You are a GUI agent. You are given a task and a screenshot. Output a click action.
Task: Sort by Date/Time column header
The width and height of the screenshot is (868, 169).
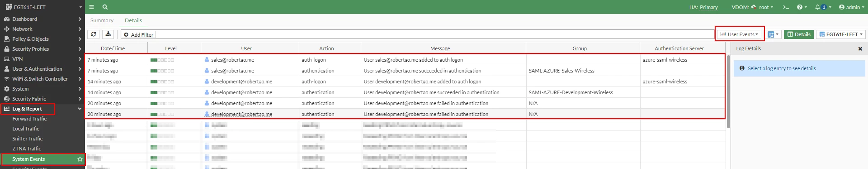(x=116, y=48)
